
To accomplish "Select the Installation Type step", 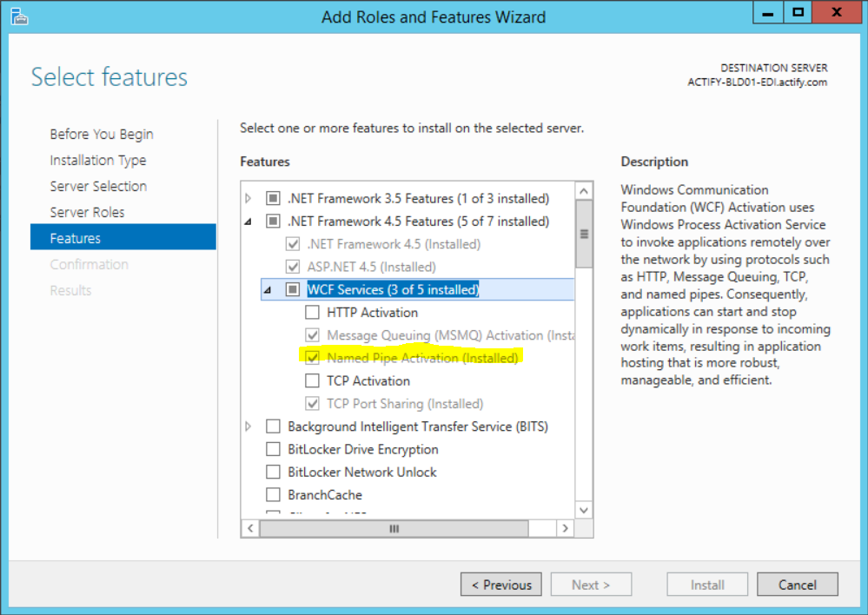I will pyautogui.click(x=98, y=160).
